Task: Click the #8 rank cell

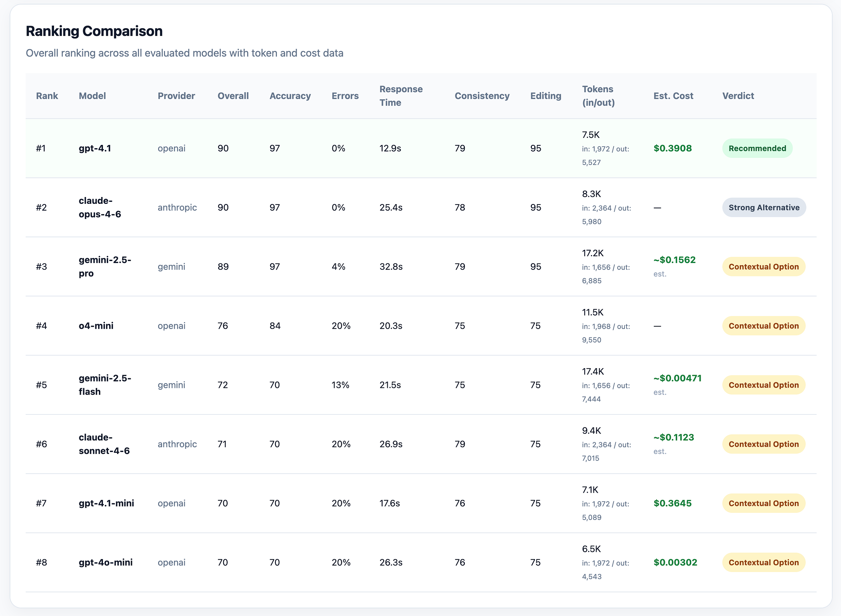Action: pos(41,562)
